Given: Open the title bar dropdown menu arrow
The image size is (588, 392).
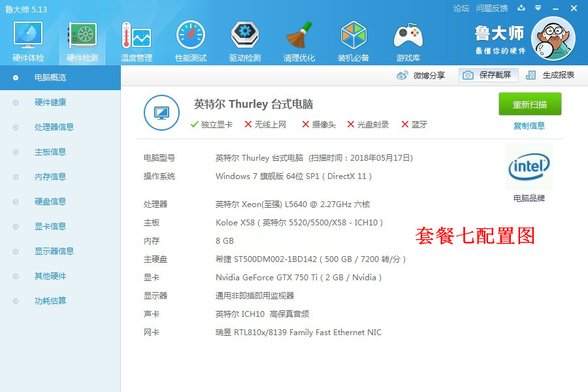Looking at the screenshot, I should [538, 8].
